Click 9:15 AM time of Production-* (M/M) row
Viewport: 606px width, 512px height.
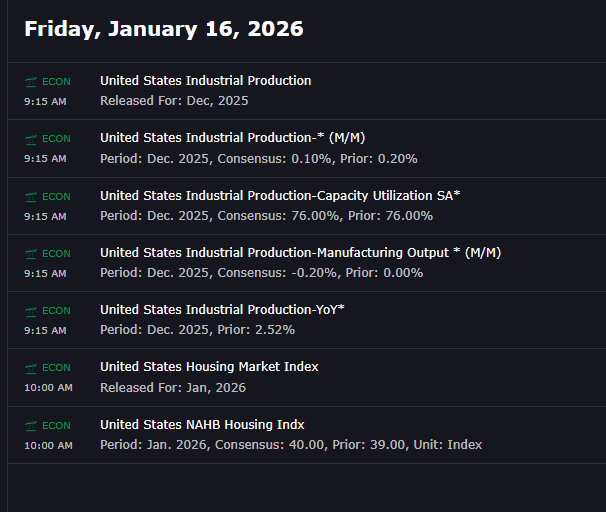[45, 159]
